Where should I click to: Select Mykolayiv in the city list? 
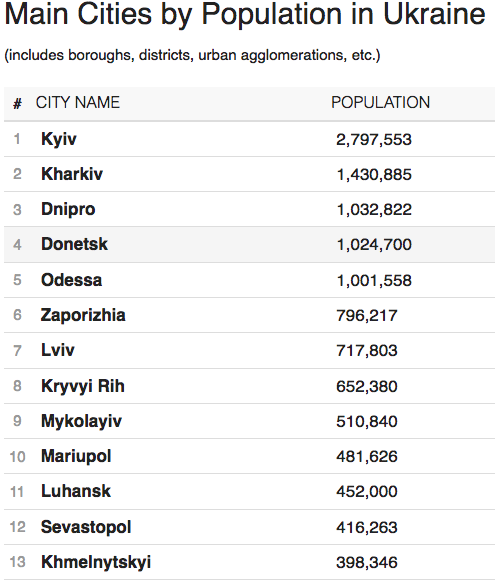click(x=81, y=421)
